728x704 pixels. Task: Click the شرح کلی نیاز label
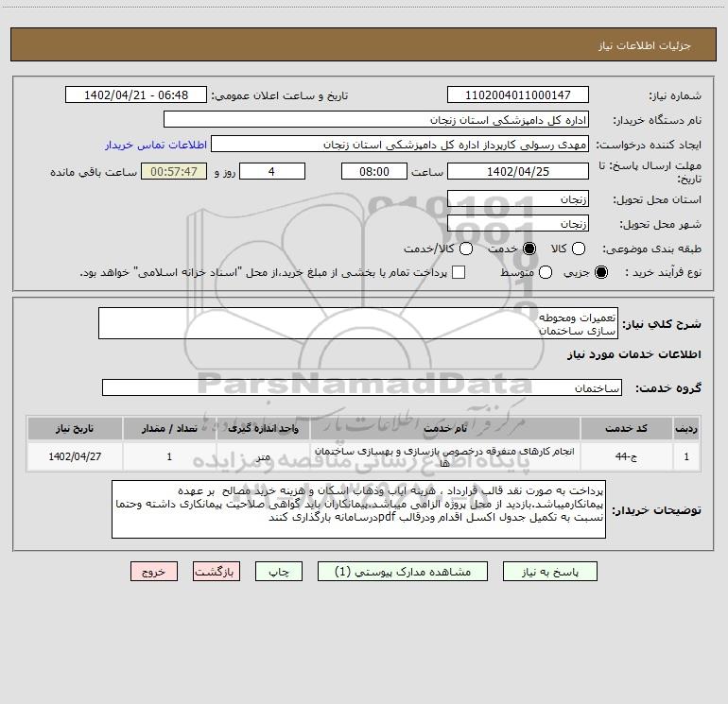pyautogui.click(x=662, y=324)
